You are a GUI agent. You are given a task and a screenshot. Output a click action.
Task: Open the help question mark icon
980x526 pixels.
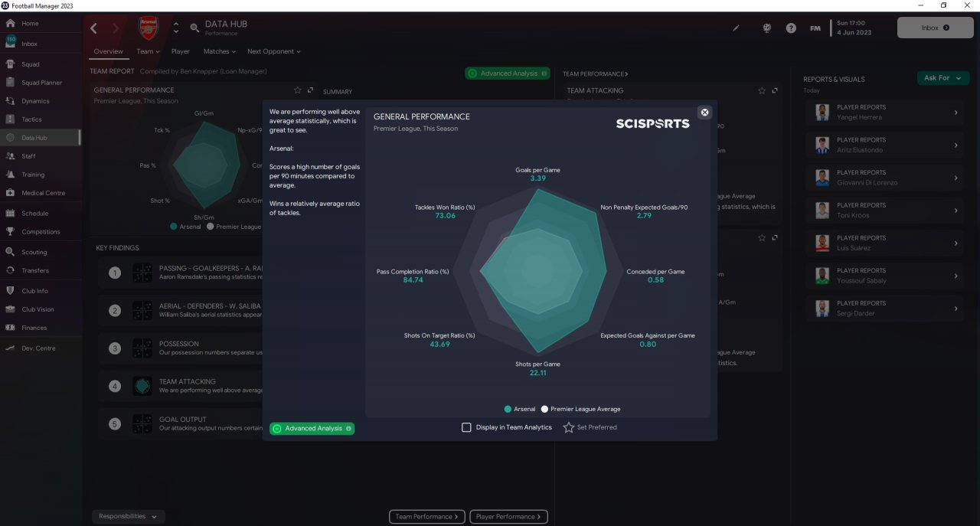791,28
